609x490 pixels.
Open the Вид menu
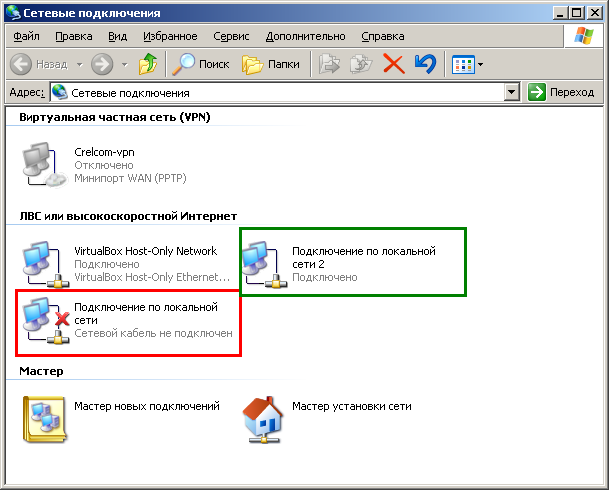click(x=117, y=36)
